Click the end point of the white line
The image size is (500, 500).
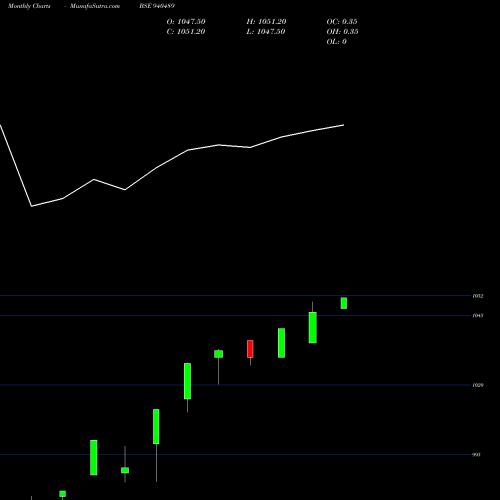[x=343, y=125]
